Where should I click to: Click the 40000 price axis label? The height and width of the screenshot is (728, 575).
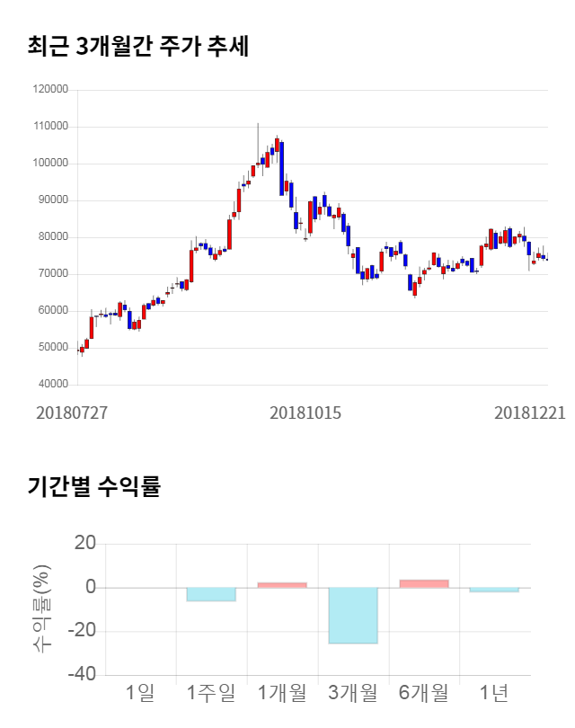tap(52, 385)
